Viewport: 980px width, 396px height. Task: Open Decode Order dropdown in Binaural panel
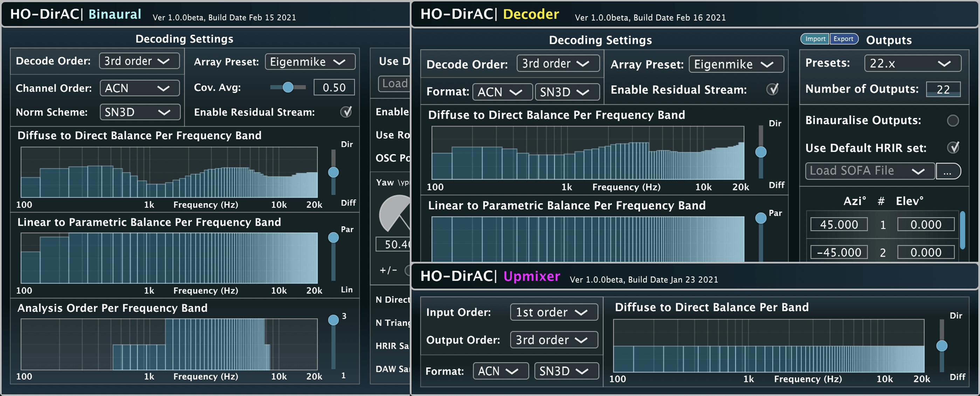[x=139, y=61]
